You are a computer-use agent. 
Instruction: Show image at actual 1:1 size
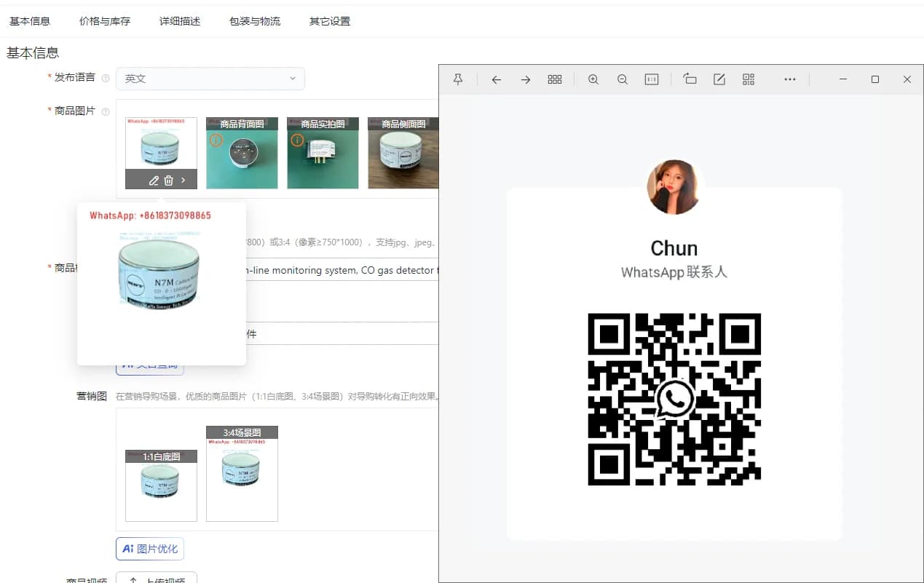point(652,79)
